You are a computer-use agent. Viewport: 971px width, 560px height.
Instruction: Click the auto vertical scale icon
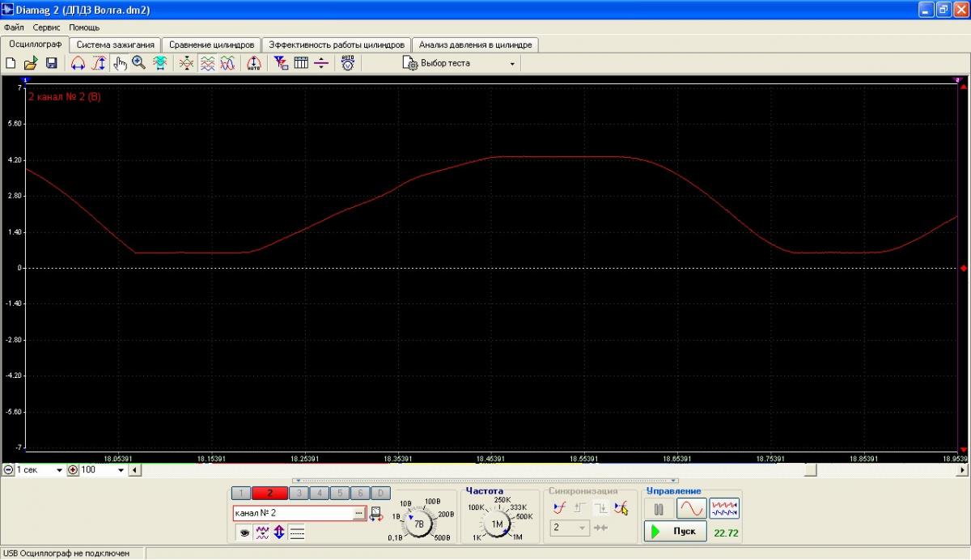point(253,63)
